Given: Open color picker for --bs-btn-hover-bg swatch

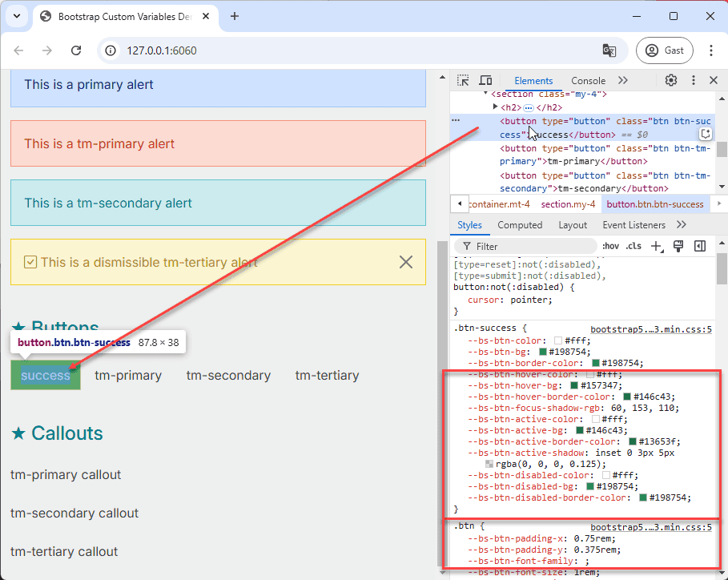Looking at the screenshot, I should [574, 385].
